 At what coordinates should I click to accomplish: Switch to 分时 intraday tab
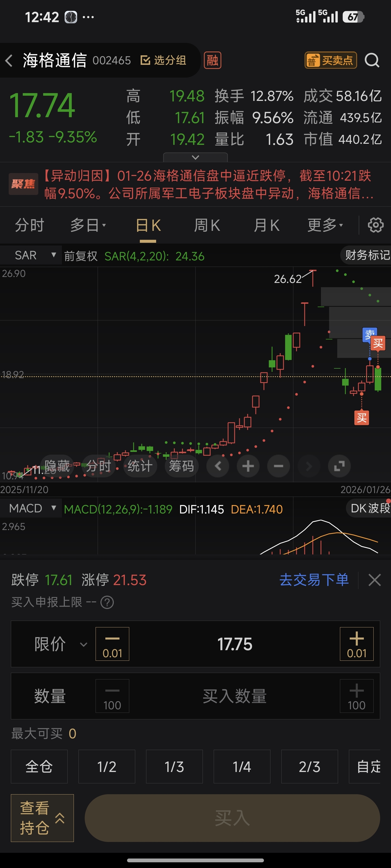click(30, 225)
